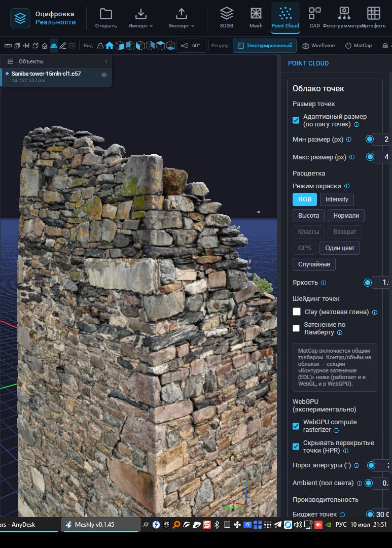Switch render to MatCap
The image size is (392, 548).
[x=359, y=46]
